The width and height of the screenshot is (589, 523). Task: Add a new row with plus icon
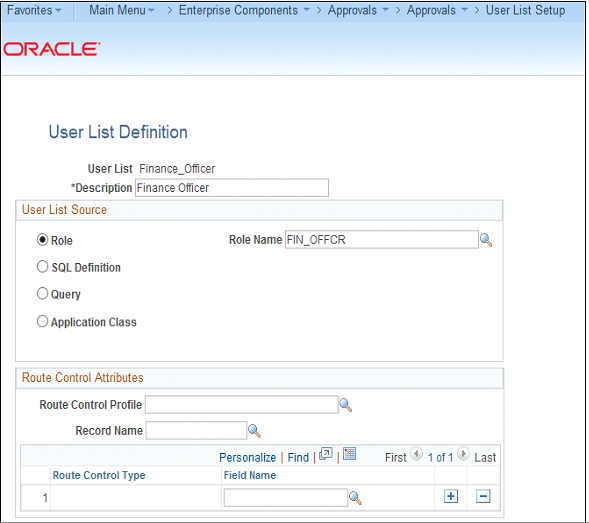coord(451,496)
